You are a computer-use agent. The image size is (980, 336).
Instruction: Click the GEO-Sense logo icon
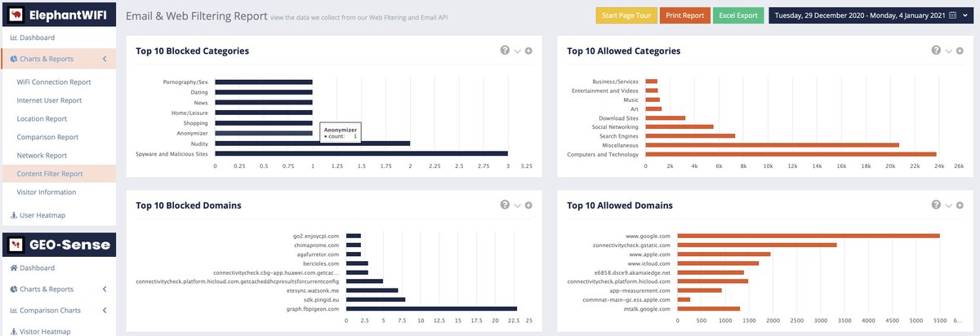16,245
